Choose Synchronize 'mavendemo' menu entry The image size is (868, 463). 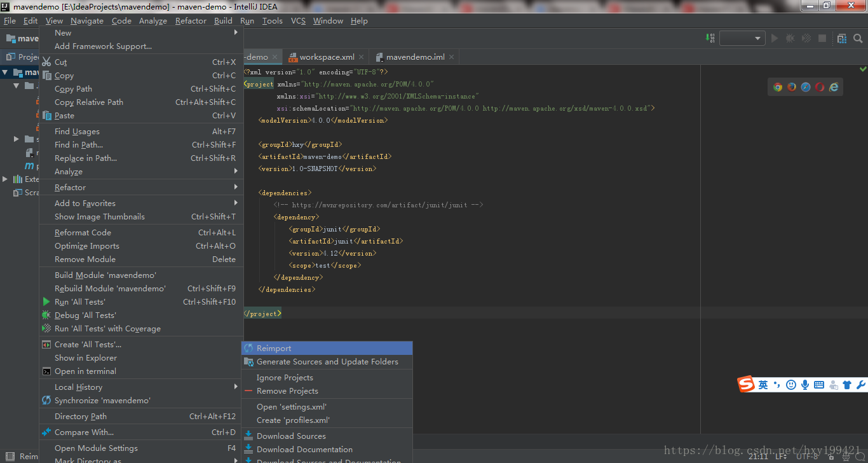141,401
